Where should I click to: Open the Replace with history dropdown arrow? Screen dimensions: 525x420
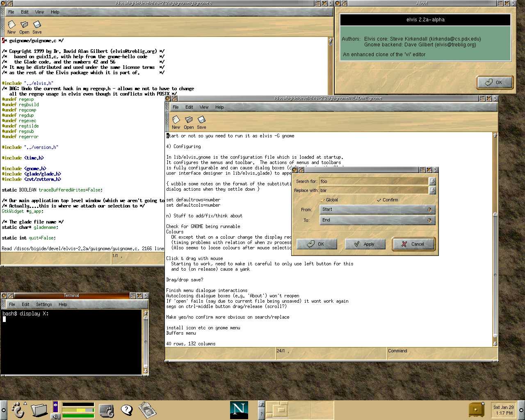(x=432, y=190)
